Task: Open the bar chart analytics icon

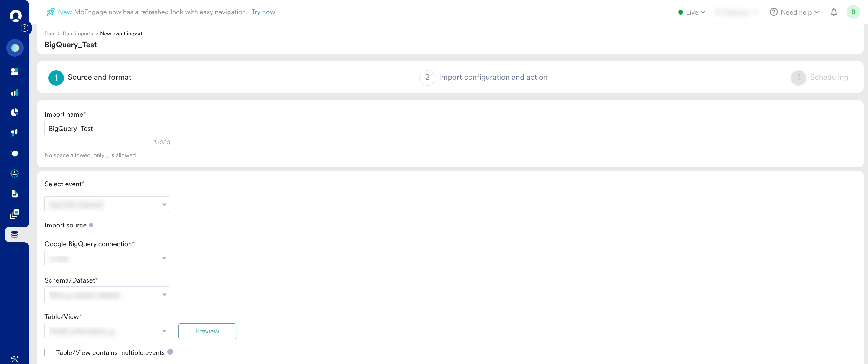Action: tap(15, 92)
